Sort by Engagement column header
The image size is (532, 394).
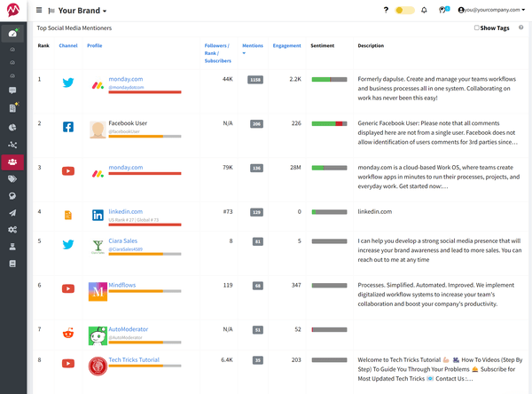click(x=286, y=45)
